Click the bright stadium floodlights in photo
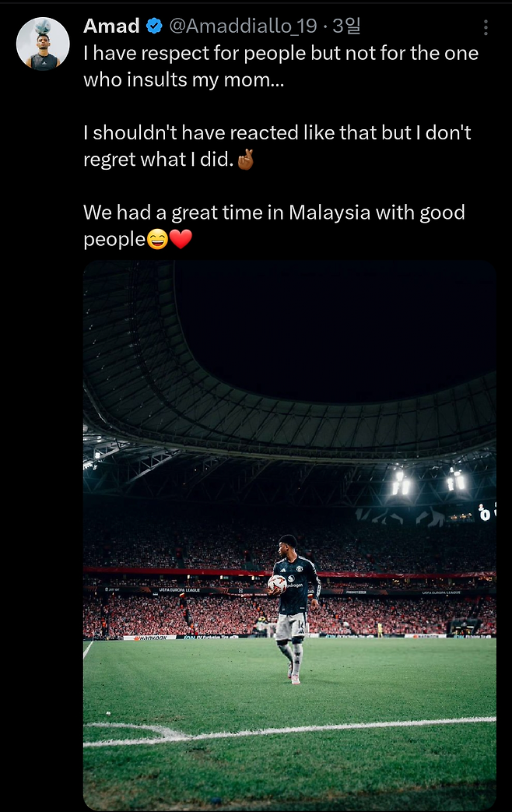This screenshot has height=812, width=512. click(x=429, y=482)
